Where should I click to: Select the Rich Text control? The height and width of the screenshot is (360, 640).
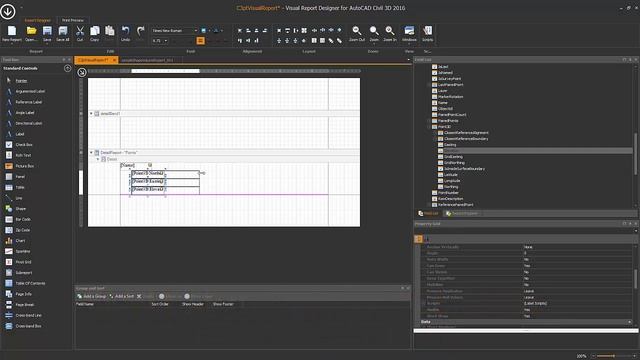click(23, 155)
